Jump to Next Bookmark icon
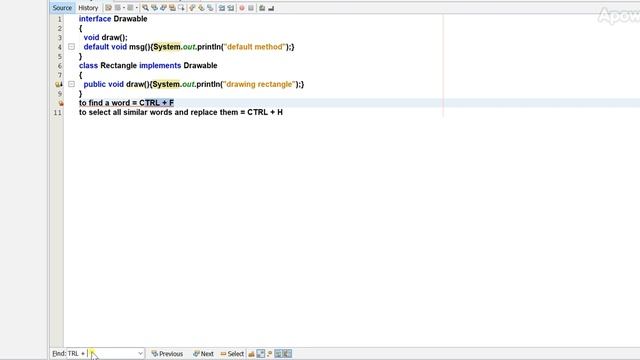640x360 pixels. tap(201, 8)
